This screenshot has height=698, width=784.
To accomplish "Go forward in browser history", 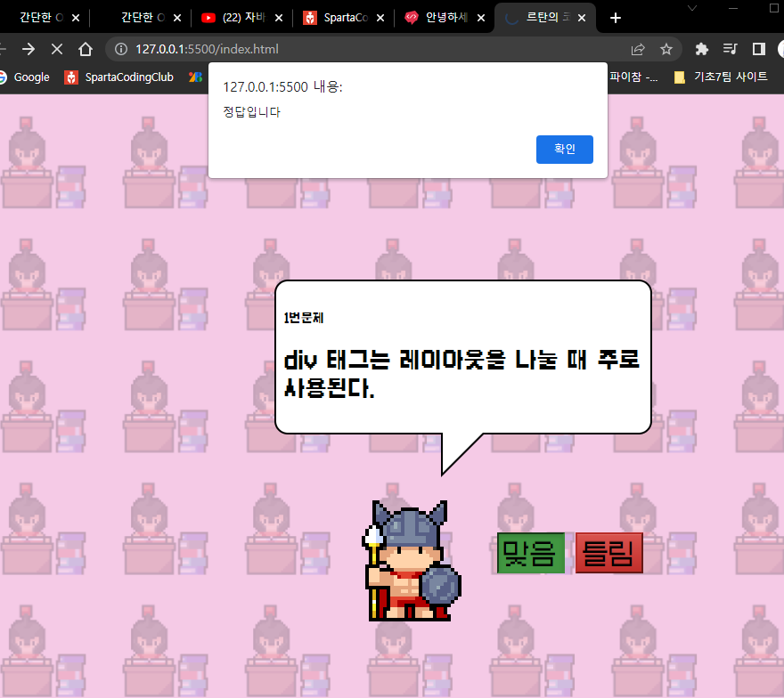I will (x=29, y=49).
